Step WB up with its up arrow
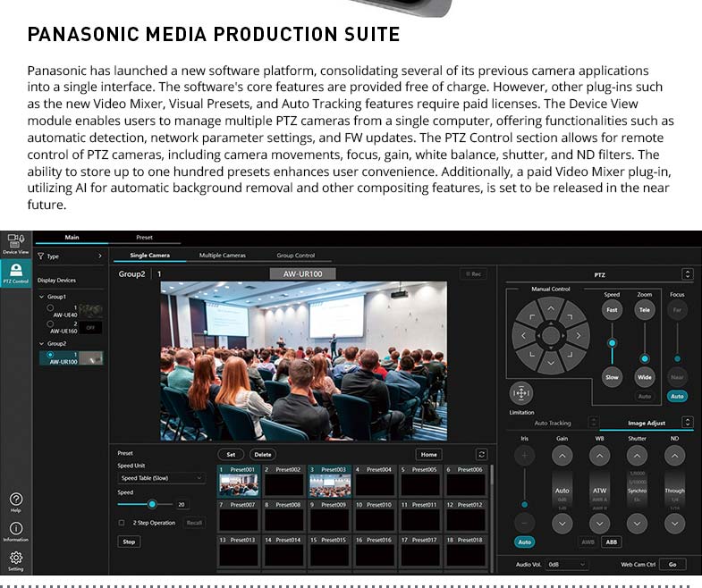 (599, 456)
